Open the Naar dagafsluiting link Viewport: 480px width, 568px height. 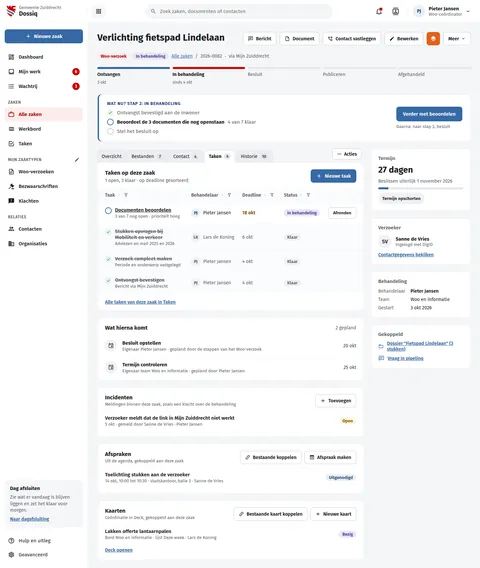pyautogui.click(x=29, y=519)
